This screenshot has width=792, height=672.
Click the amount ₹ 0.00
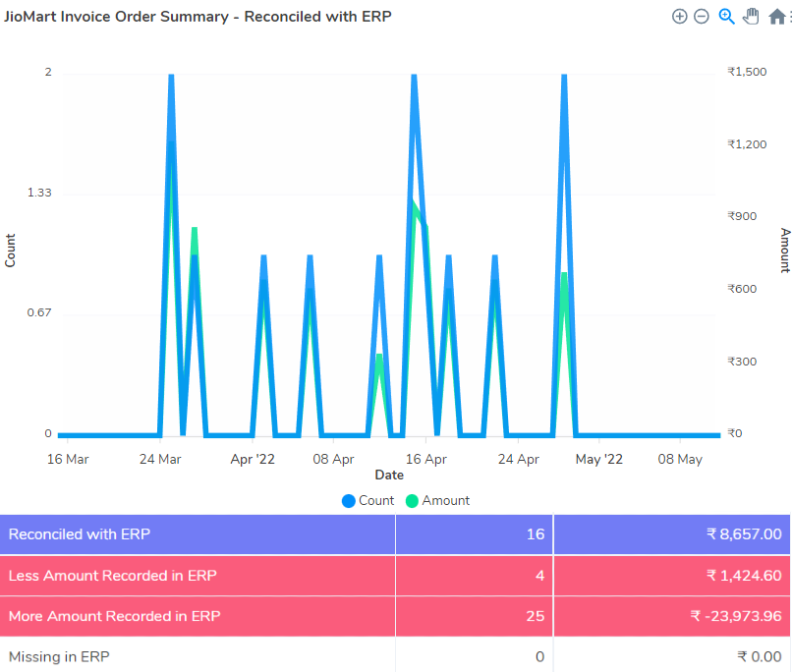(760, 656)
